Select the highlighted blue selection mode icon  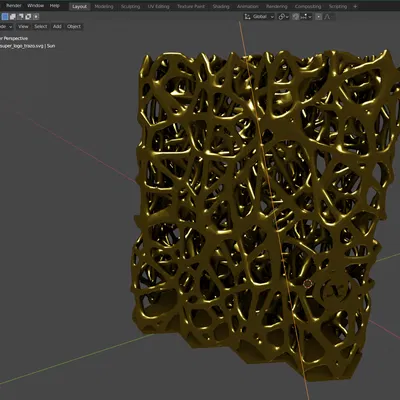[5, 16]
